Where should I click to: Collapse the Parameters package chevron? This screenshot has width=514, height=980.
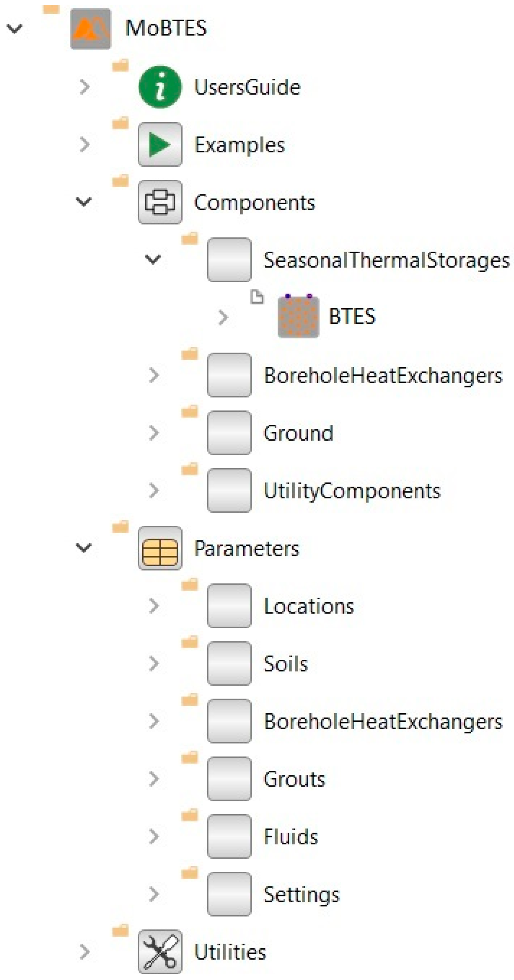pyautogui.click(x=84, y=548)
